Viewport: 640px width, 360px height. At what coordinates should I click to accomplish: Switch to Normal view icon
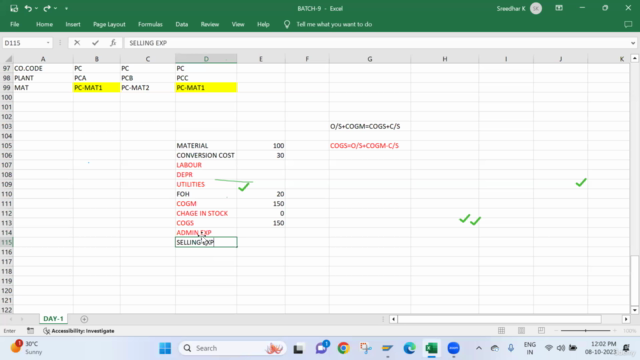point(502,331)
